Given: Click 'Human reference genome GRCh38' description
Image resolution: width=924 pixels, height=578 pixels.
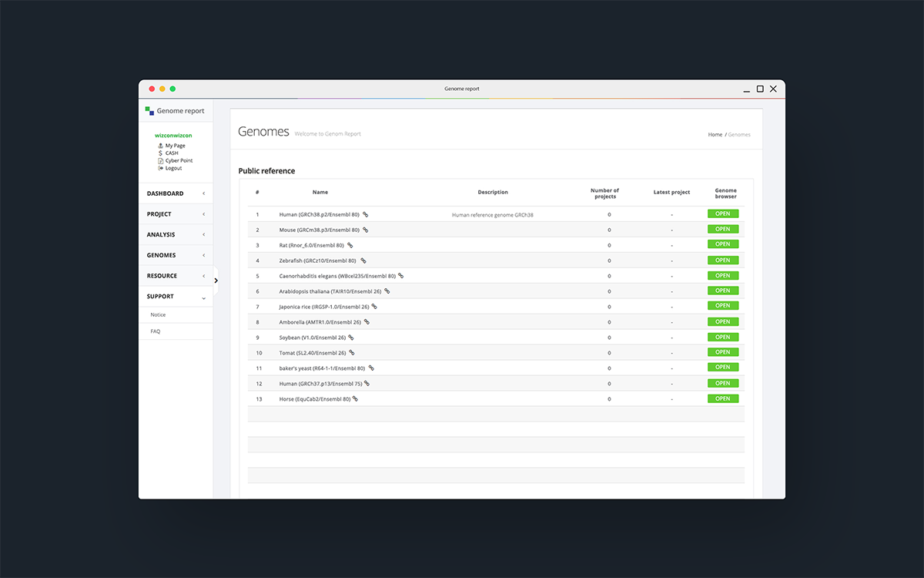Looking at the screenshot, I should point(493,215).
